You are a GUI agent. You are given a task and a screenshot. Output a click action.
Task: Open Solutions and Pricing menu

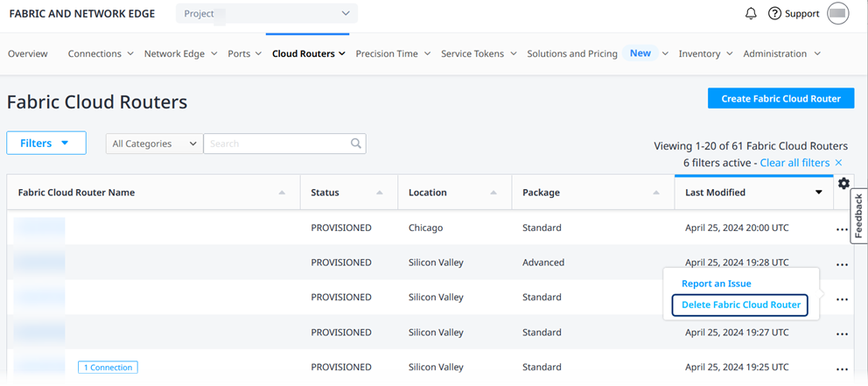572,53
